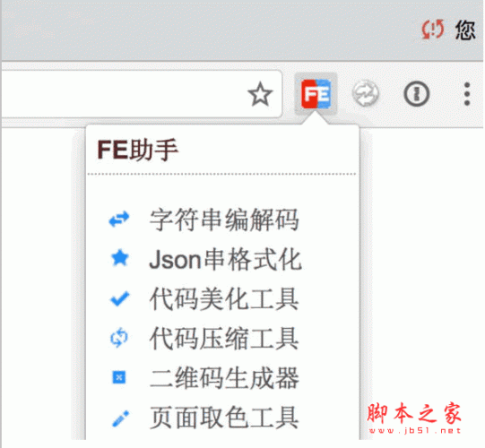Open the Chrome three-dot menu
Image resolution: width=485 pixels, height=448 pixels.
467,94
